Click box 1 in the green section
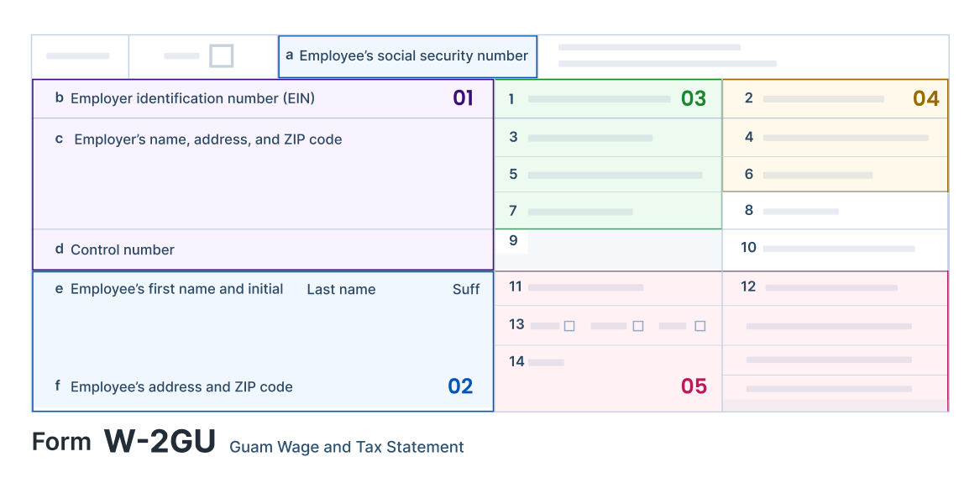 coord(608,99)
